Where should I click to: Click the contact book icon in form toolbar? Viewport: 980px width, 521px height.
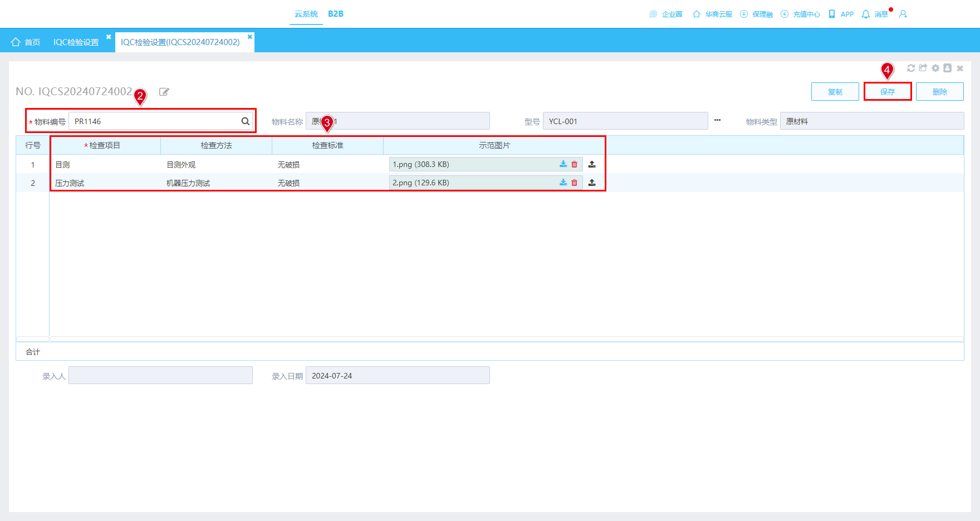[948, 68]
